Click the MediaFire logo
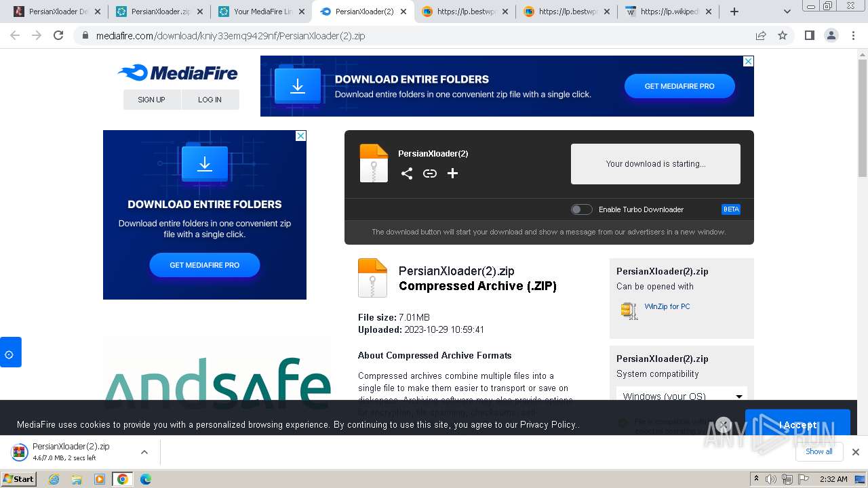Screen dimensions: 868x488 [178, 73]
